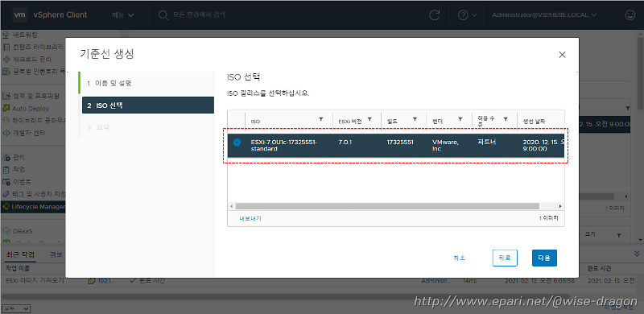Screen dimensions: 644x314
Task: Click the 태그 및 사용자 지정 tag icon
Action: point(6,194)
